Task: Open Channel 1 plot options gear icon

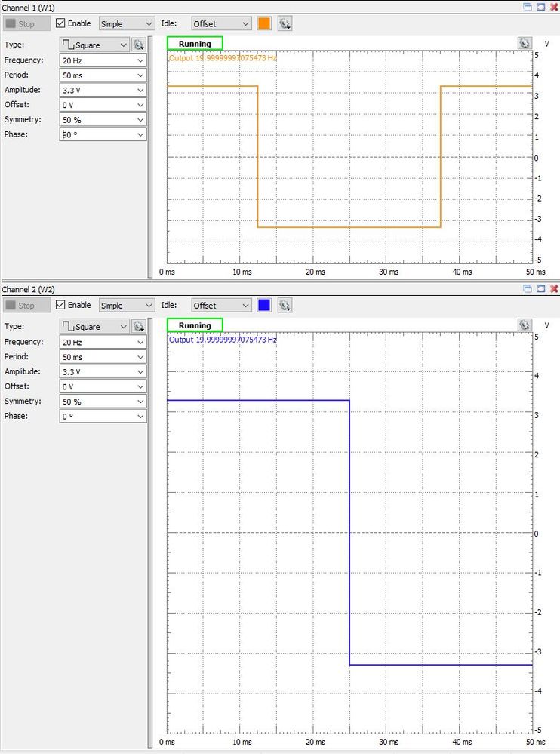Action: pyautogui.click(x=525, y=43)
